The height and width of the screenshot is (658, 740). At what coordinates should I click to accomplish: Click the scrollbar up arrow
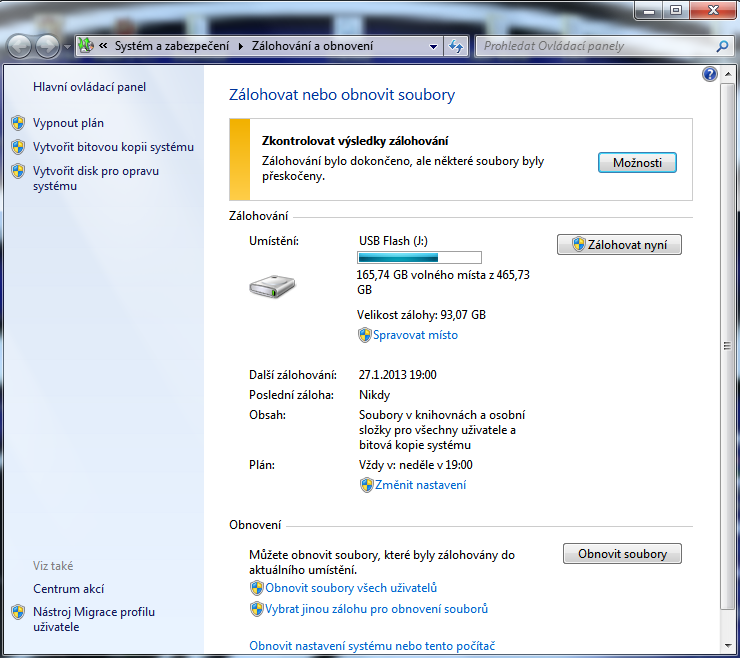[727, 74]
